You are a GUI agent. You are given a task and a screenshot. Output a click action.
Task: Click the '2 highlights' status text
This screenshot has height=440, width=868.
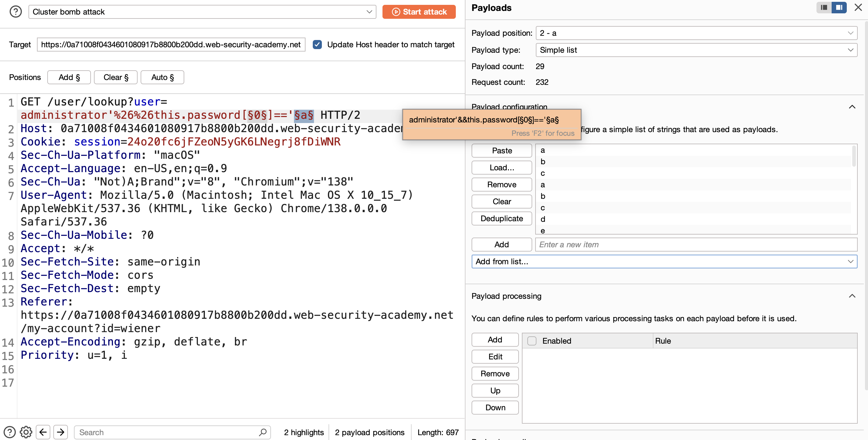pos(304,432)
